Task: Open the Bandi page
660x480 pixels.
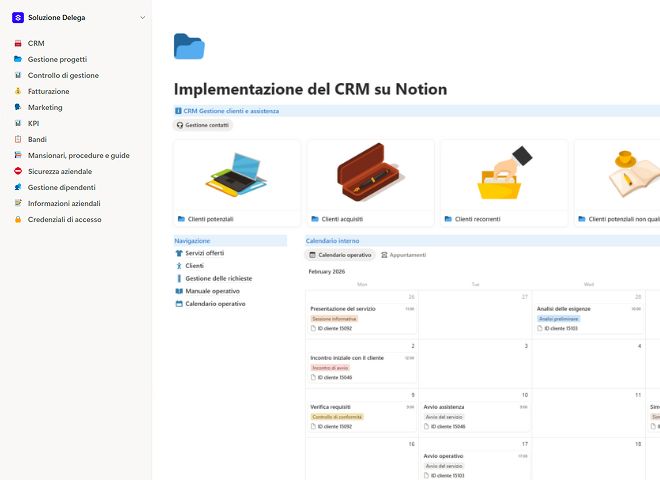Action: (37, 139)
